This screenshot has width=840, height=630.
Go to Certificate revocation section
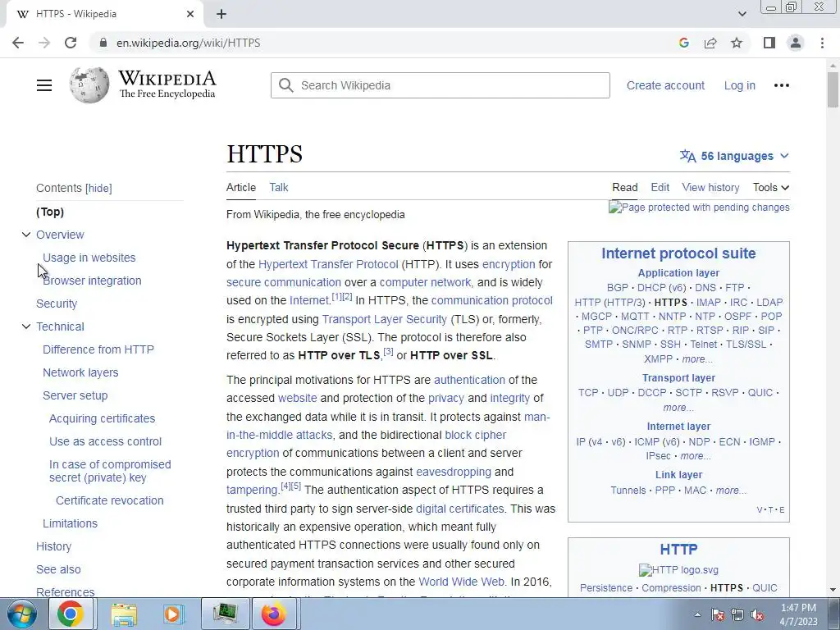109,500
